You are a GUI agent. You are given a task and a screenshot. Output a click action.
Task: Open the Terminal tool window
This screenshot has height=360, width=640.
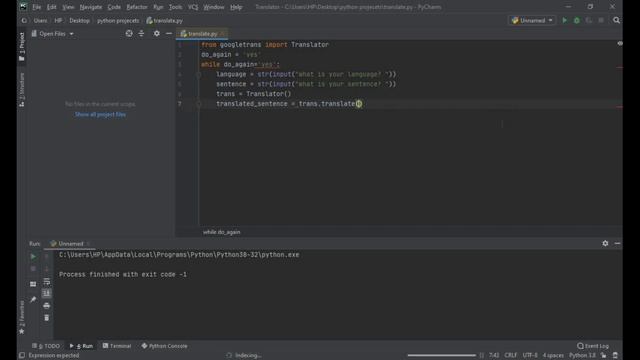tap(117, 346)
